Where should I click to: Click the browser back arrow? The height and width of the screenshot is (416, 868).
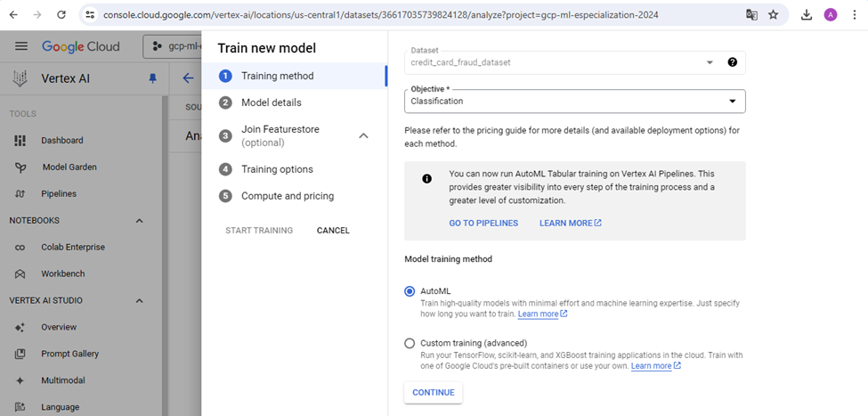[x=13, y=15]
